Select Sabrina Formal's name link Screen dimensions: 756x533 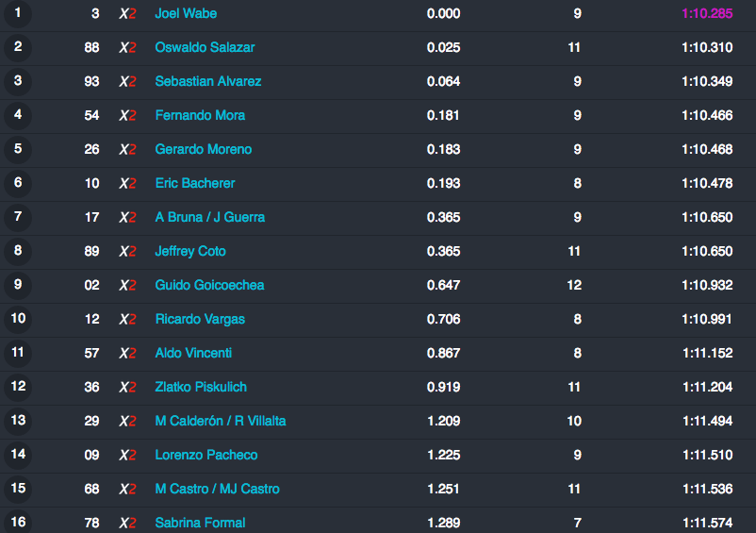(x=200, y=523)
